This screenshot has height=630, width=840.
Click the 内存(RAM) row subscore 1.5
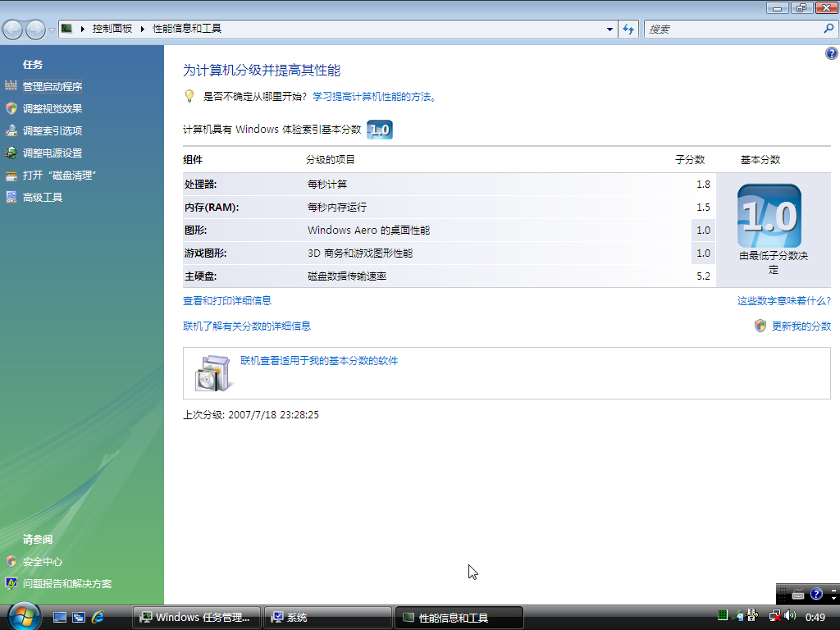point(703,207)
